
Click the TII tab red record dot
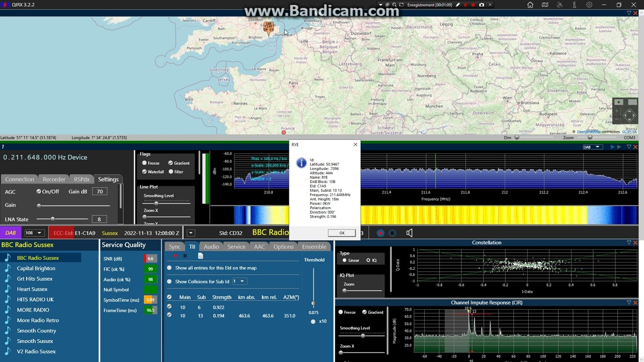[175, 256]
